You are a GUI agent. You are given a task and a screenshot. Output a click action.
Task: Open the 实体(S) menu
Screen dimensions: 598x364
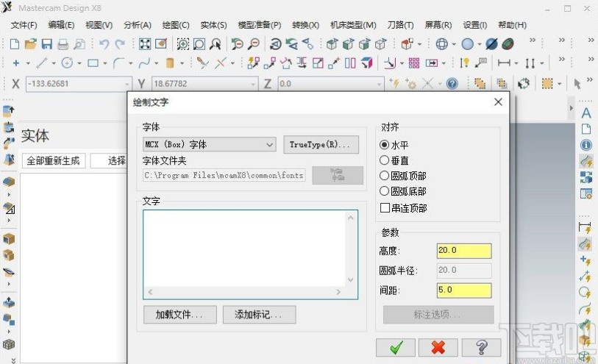tap(213, 25)
